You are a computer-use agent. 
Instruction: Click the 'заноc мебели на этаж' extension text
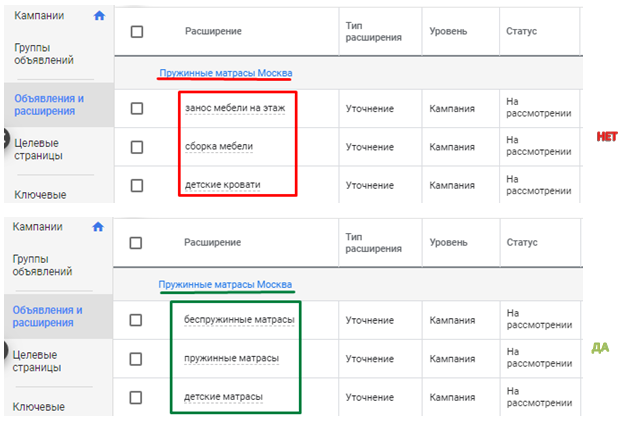[x=233, y=105]
